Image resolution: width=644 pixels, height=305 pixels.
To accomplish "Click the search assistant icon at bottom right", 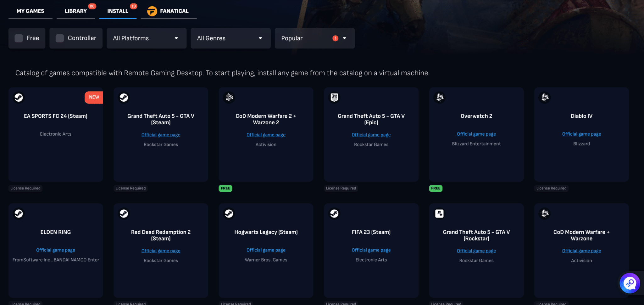I will (x=630, y=283).
